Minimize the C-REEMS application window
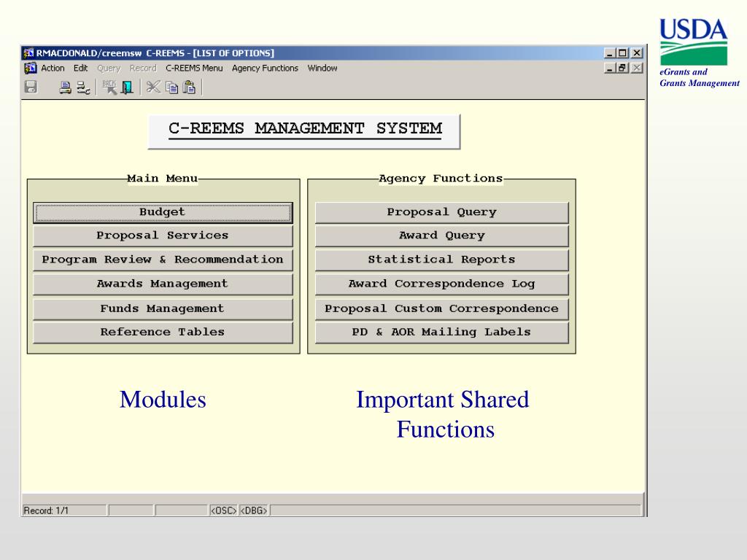 [x=610, y=52]
